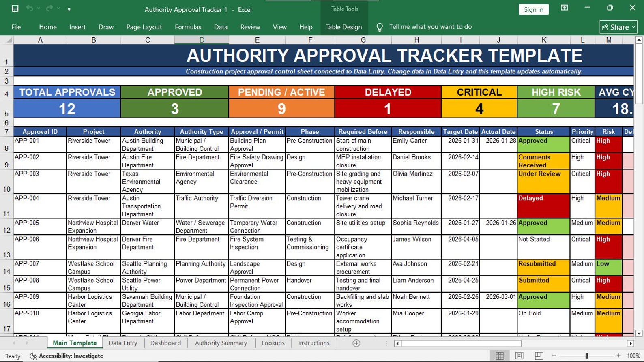Open the Table Design ribbon tab
Screen dimensions: 644x362
tap(344, 27)
